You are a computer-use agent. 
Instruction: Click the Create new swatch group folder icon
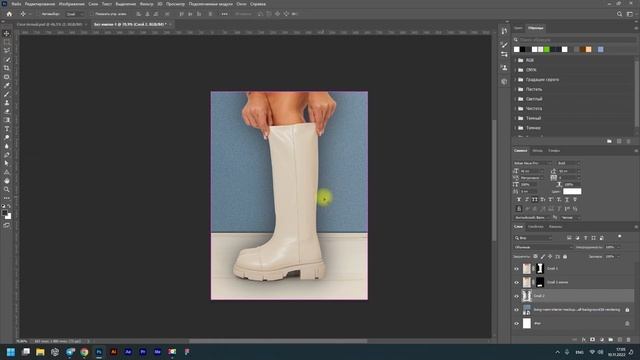coord(609,141)
